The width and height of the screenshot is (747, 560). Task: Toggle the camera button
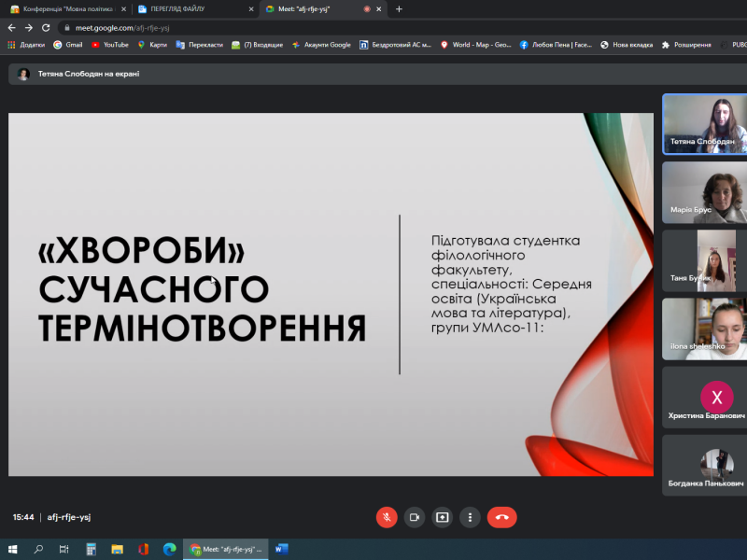415,517
